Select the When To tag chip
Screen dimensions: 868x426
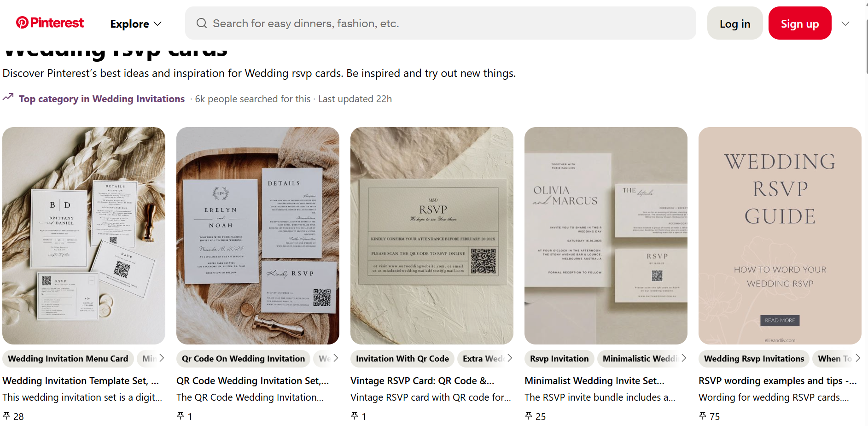click(834, 359)
